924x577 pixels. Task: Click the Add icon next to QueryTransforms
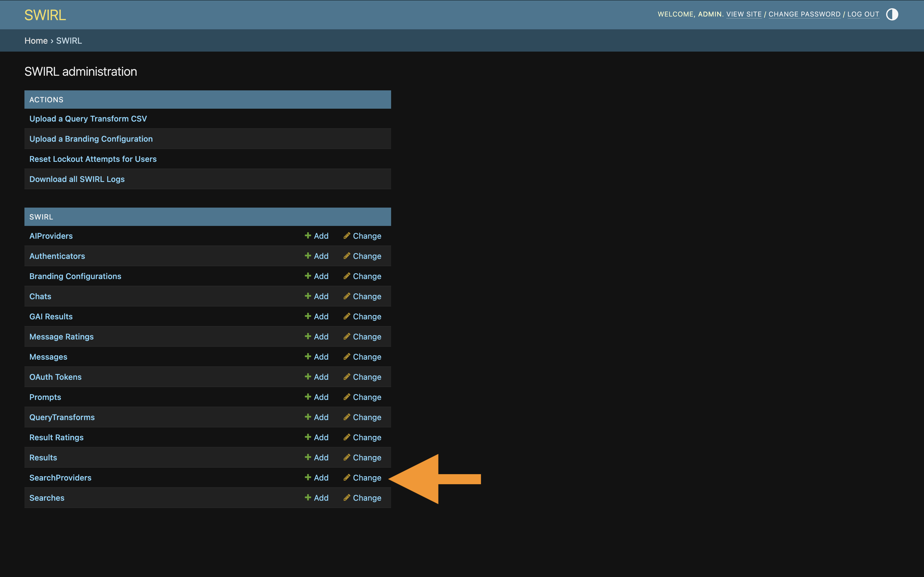coord(308,417)
